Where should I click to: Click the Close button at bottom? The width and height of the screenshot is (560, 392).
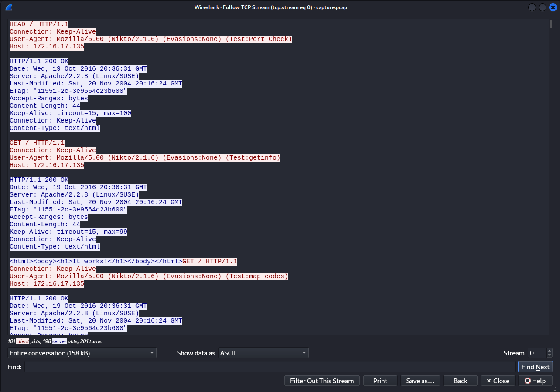[x=498, y=381]
